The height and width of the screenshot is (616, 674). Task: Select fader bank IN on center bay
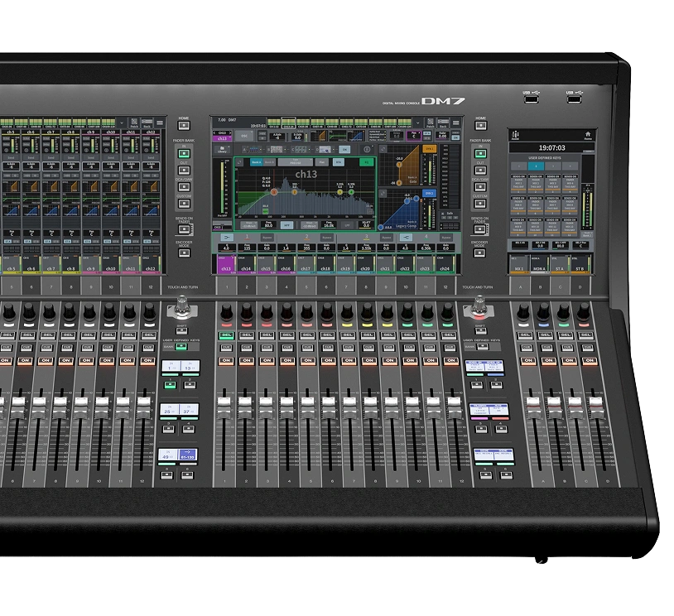(x=480, y=153)
